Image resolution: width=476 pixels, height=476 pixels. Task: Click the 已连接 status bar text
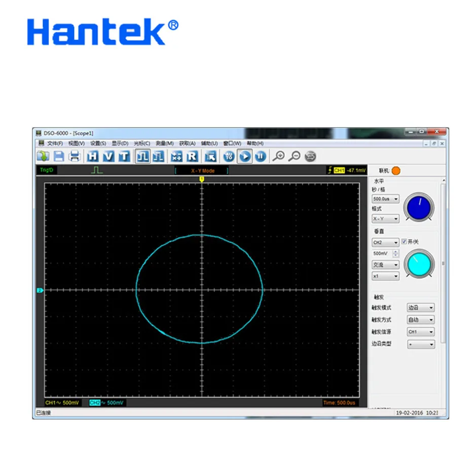44,413
